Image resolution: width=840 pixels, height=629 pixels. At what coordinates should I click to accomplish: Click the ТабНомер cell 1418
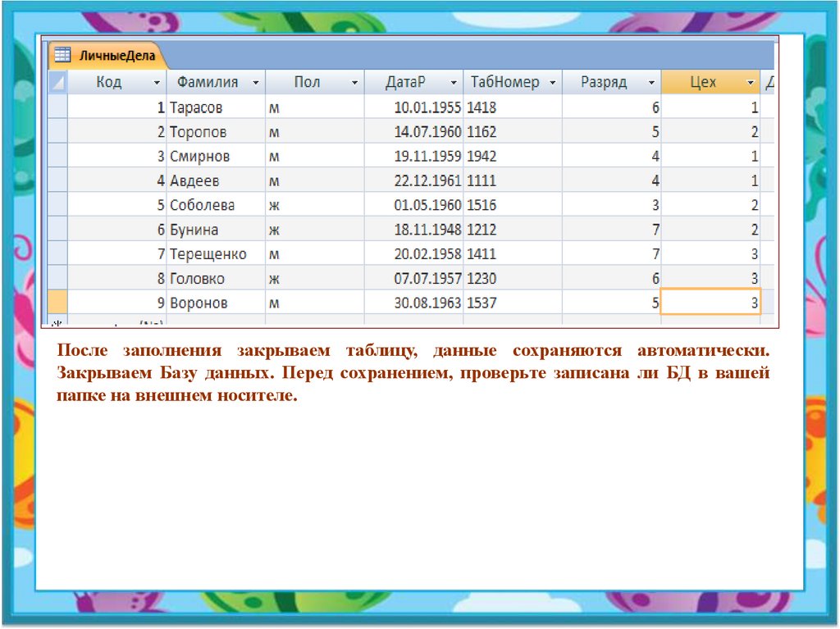[x=513, y=107]
